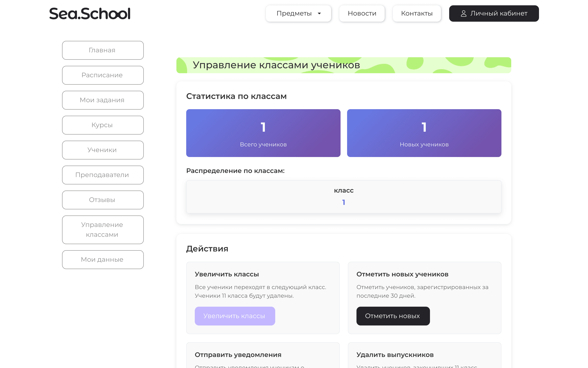Click the Увеличить классы card title

point(227,274)
